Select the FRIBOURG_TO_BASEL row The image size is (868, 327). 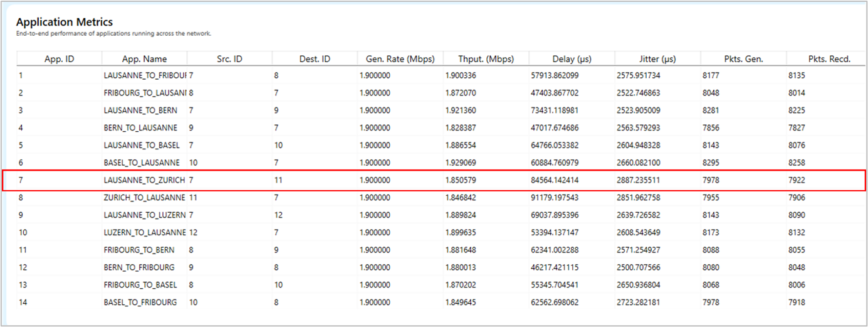(140, 285)
